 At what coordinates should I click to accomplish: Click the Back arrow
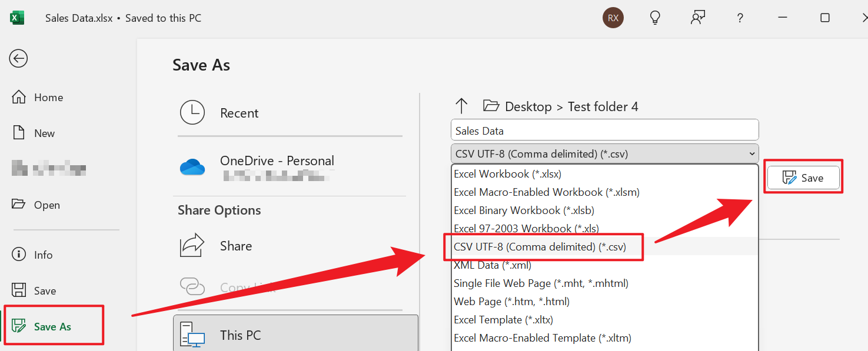pos(18,58)
